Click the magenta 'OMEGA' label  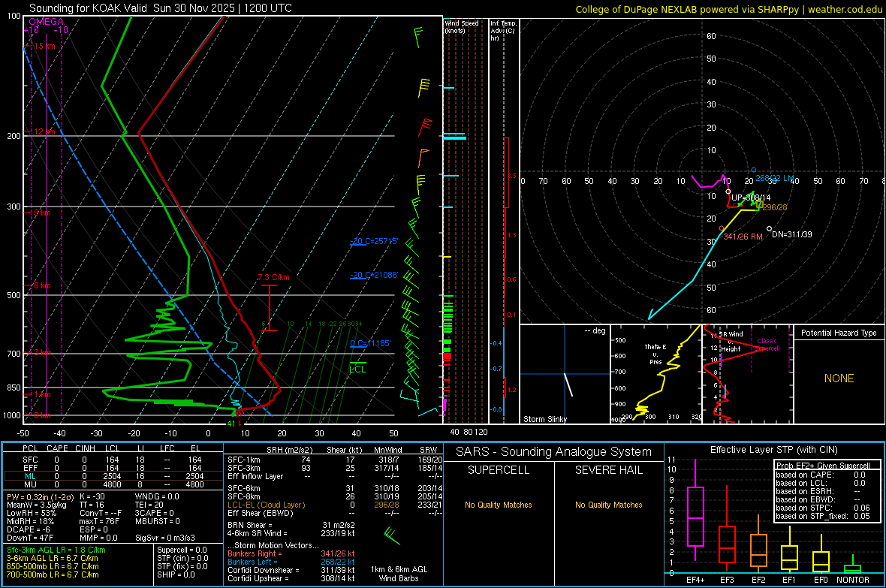(47, 22)
